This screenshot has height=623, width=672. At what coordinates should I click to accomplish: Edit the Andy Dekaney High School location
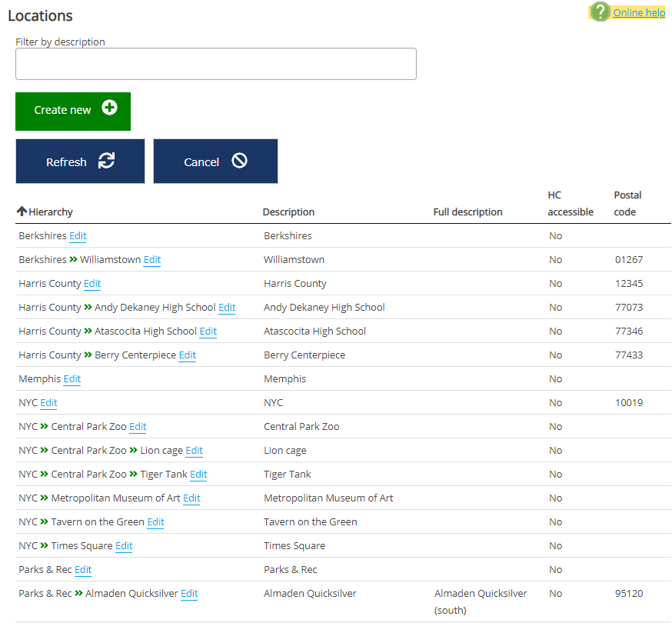(x=227, y=308)
